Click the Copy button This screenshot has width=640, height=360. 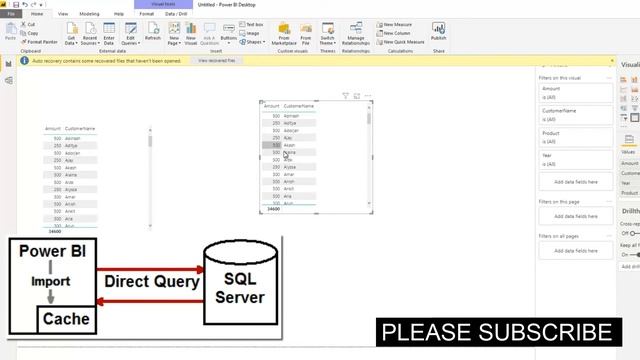[x=29, y=33]
